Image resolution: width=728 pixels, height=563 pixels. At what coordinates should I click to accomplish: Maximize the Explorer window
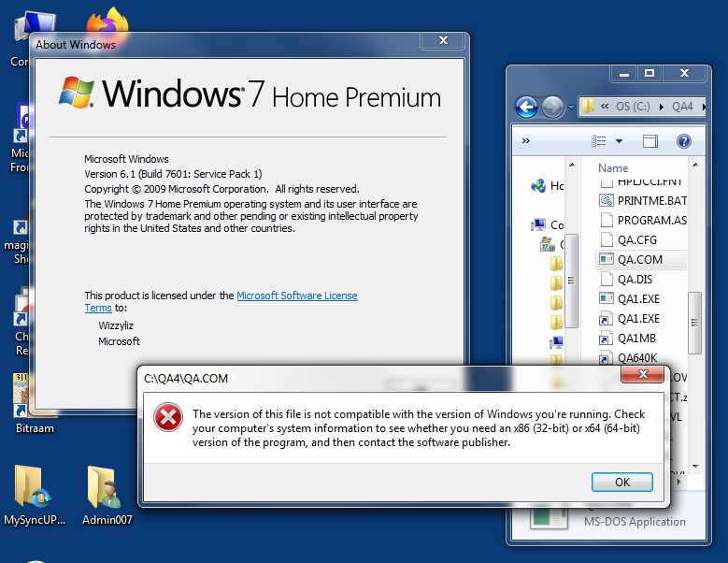tap(649, 73)
